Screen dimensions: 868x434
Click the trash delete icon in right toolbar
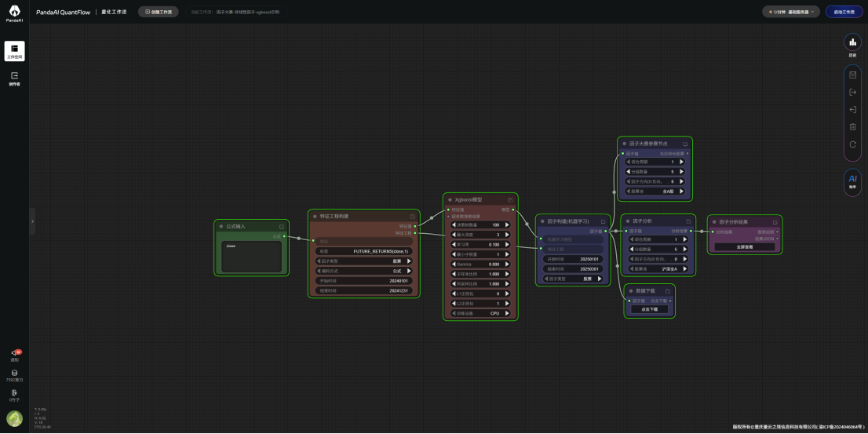point(852,127)
